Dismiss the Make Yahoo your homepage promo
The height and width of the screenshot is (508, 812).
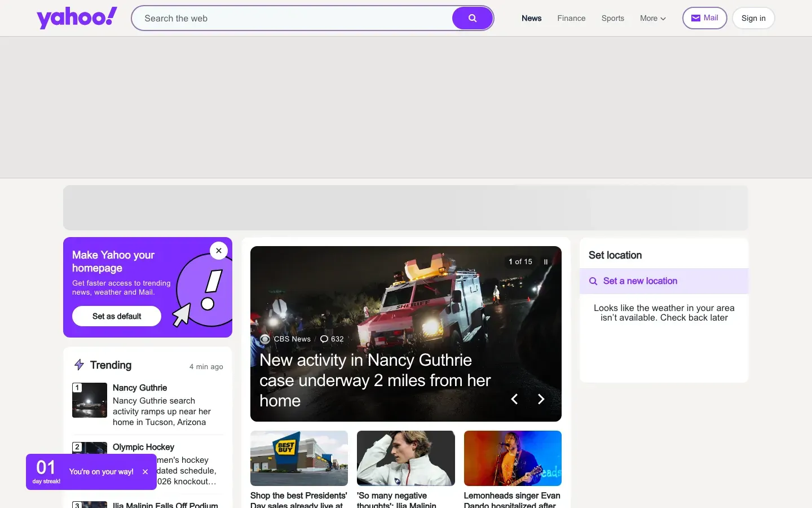click(x=218, y=251)
